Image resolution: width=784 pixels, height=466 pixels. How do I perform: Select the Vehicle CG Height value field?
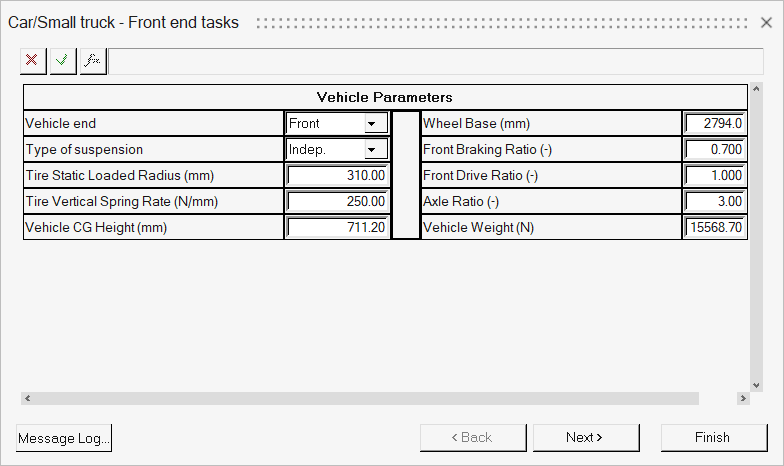point(337,228)
